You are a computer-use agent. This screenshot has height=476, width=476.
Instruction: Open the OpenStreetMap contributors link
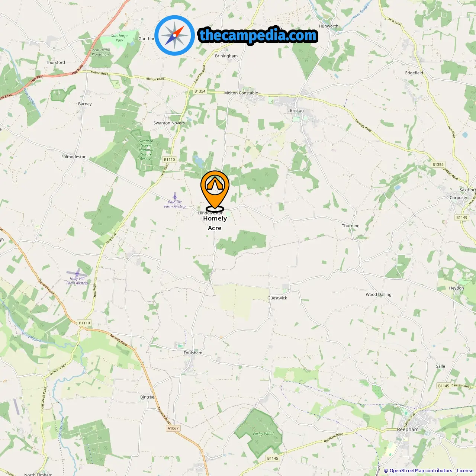point(421,470)
